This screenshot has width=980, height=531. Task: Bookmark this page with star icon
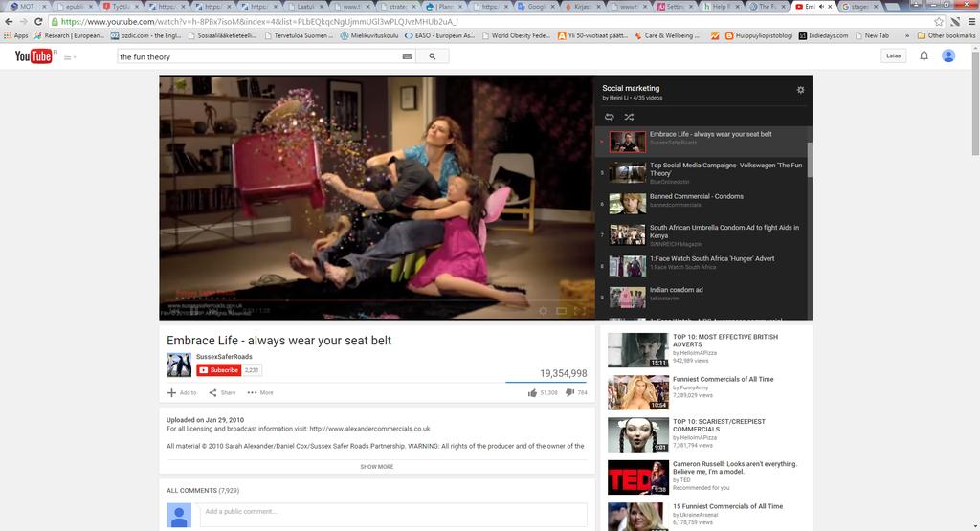click(939, 22)
